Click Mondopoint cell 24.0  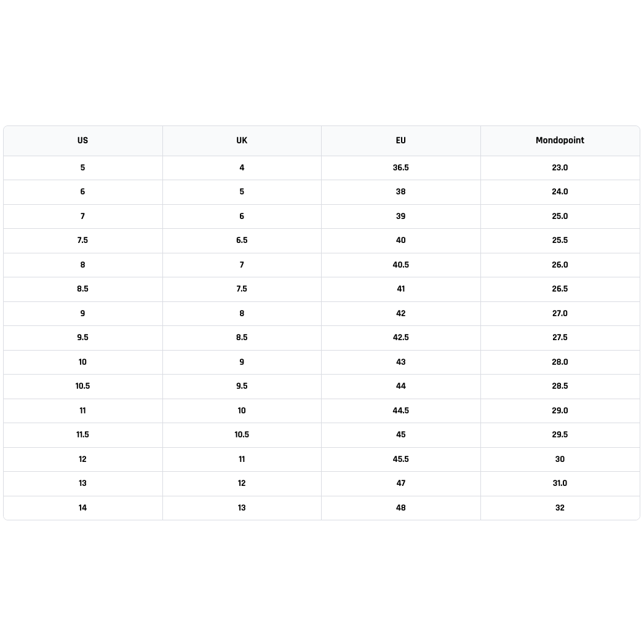560,192
